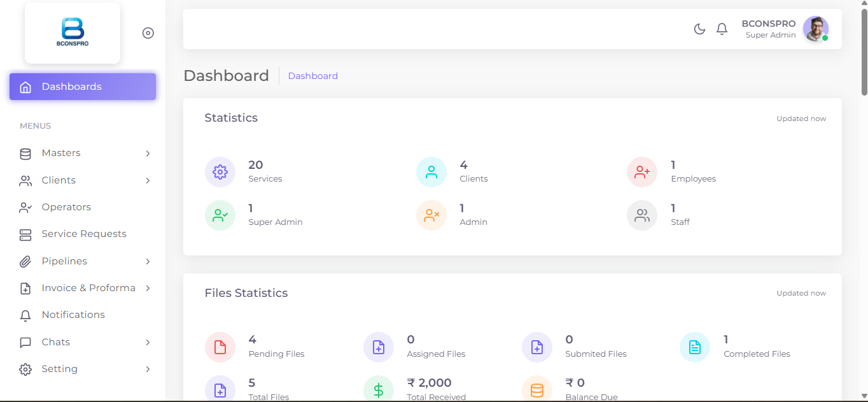This screenshot has width=868, height=402.
Task: Select the Services gear statistic icon
Action: coord(220,172)
